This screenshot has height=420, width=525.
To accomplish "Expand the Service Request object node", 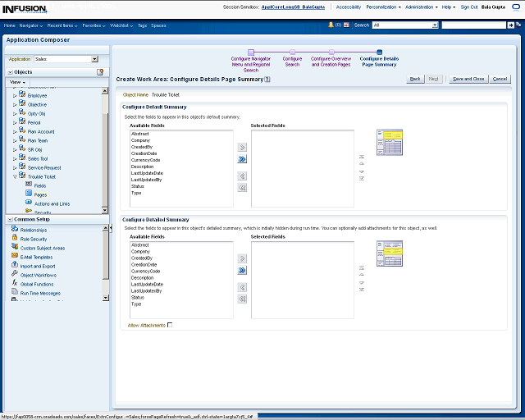I will pos(14,167).
